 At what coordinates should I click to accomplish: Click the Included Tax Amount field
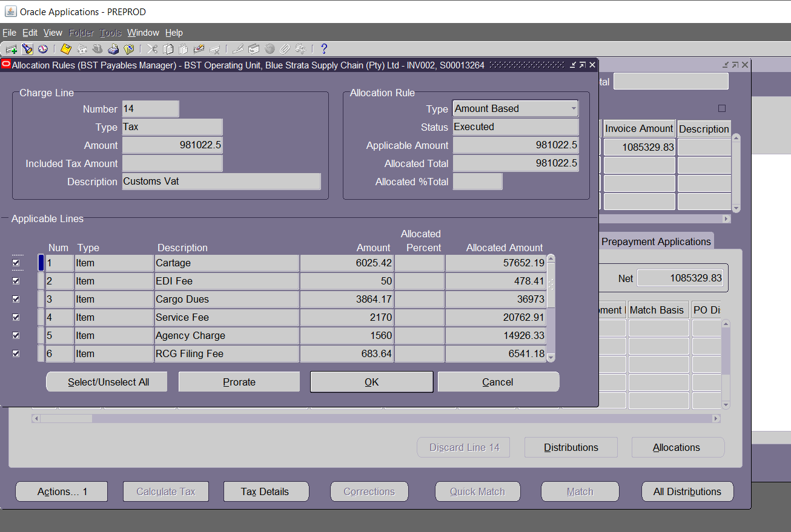coord(172,163)
